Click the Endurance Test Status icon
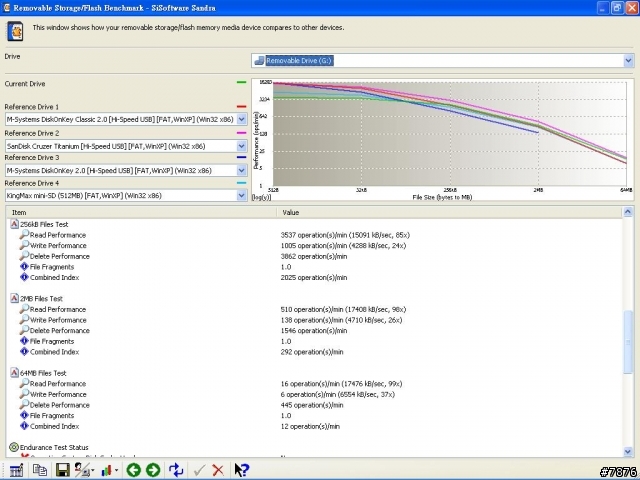The height and width of the screenshot is (480, 640). [14, 447]
